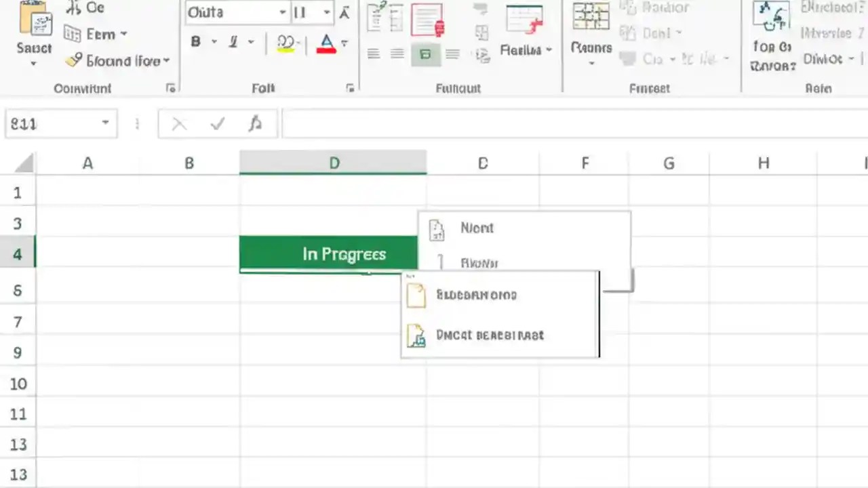The image size is (868, 488).
Task: Apply bold formatting with the B icon
Action: coord(195,42)
